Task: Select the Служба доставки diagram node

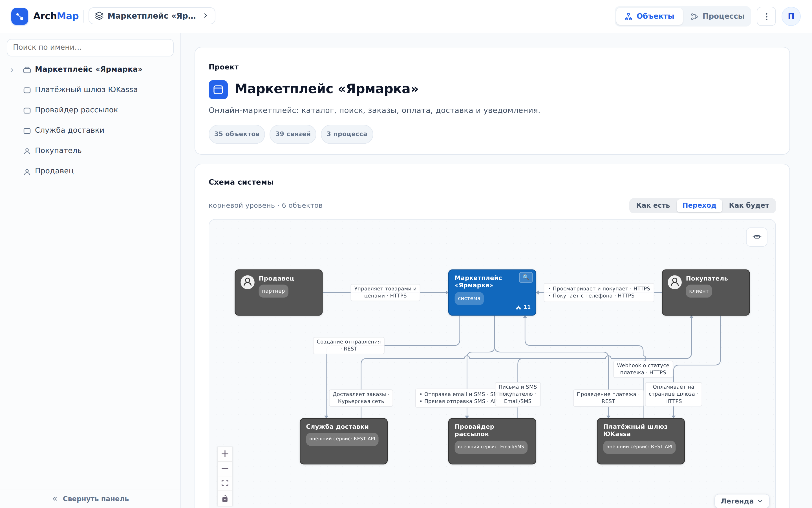Action: tap(344, 441)
